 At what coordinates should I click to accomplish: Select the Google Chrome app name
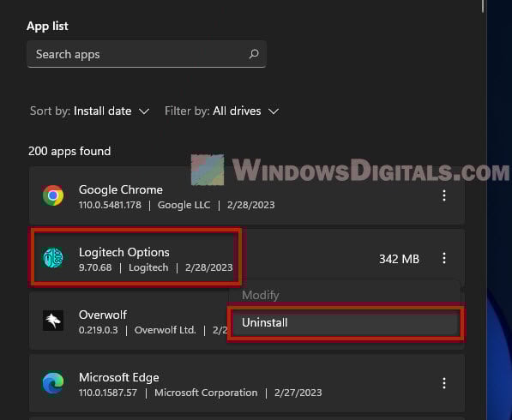pyautogui.click(x=120, y=189)
